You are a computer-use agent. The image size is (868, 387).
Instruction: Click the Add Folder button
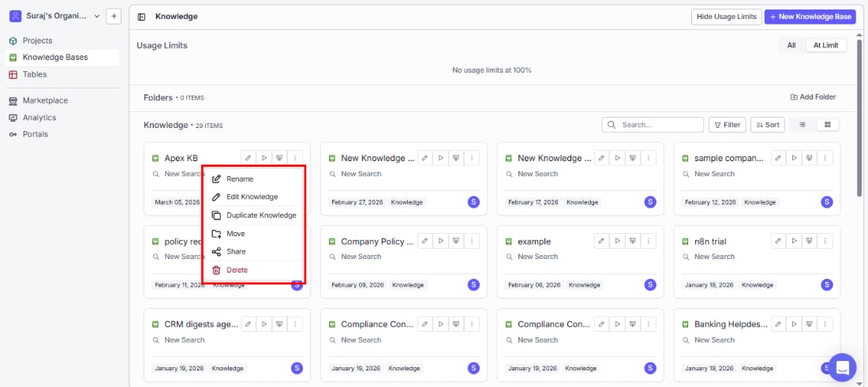pos(813,97)
